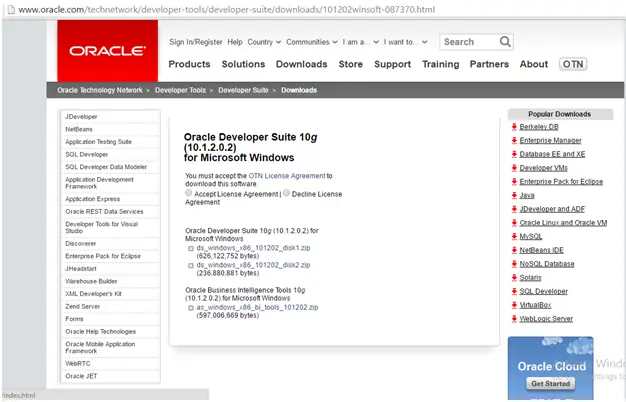Open the About menu
626x402 pixels.
tap(534, 64)
